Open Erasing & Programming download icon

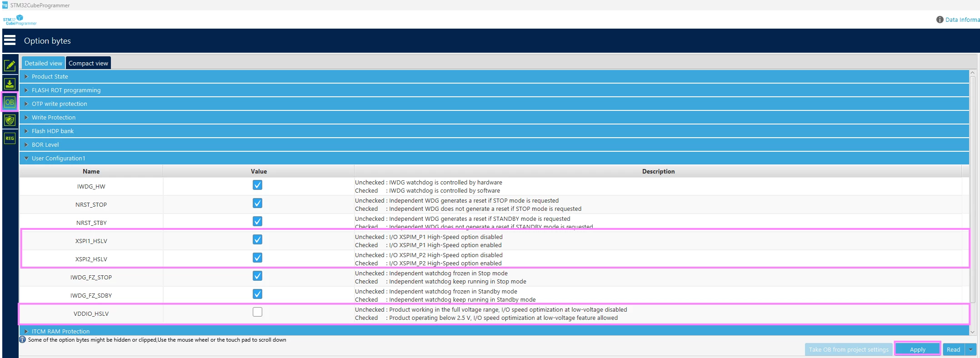click(10, 84)
